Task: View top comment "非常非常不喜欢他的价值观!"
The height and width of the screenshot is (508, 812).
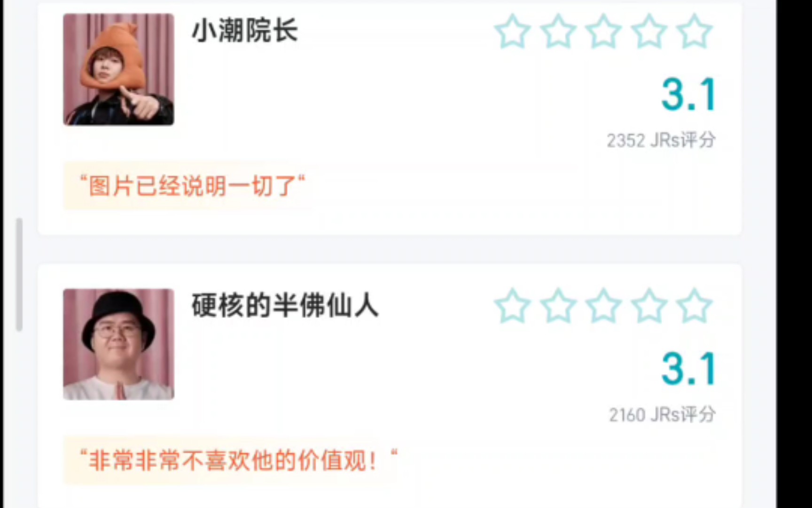Action: click(x=239, y=460)
